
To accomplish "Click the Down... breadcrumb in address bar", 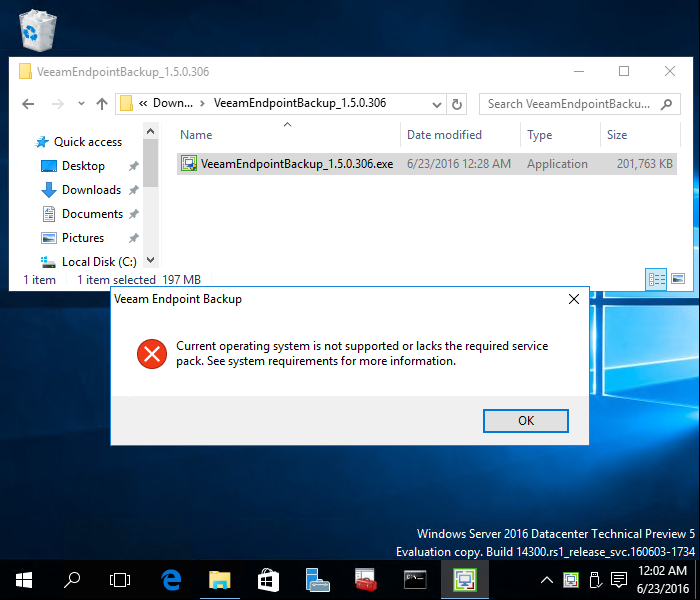I will 173,103.
